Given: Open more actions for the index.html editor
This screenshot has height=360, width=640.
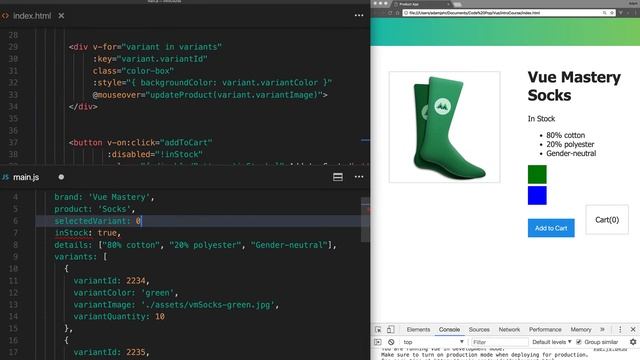Looking at the screenshot, I should (x=359, y=16).
